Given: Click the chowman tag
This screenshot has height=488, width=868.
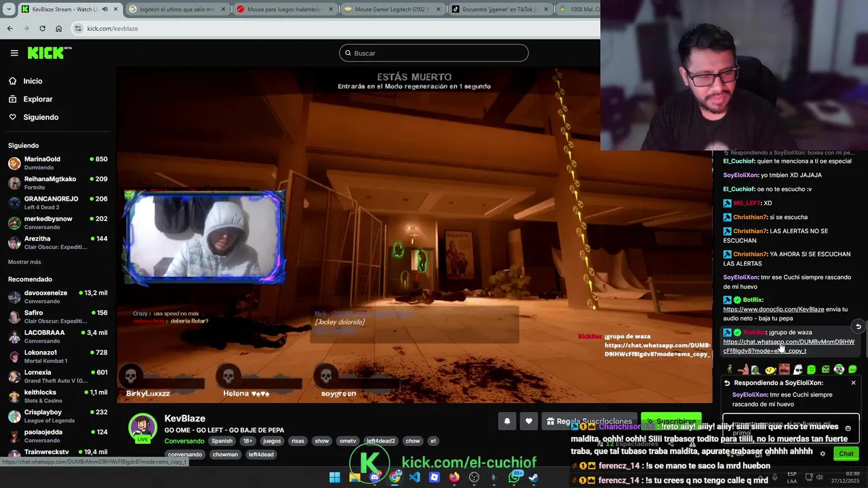Looking at the screenshot, I should [x=225, y=454].
